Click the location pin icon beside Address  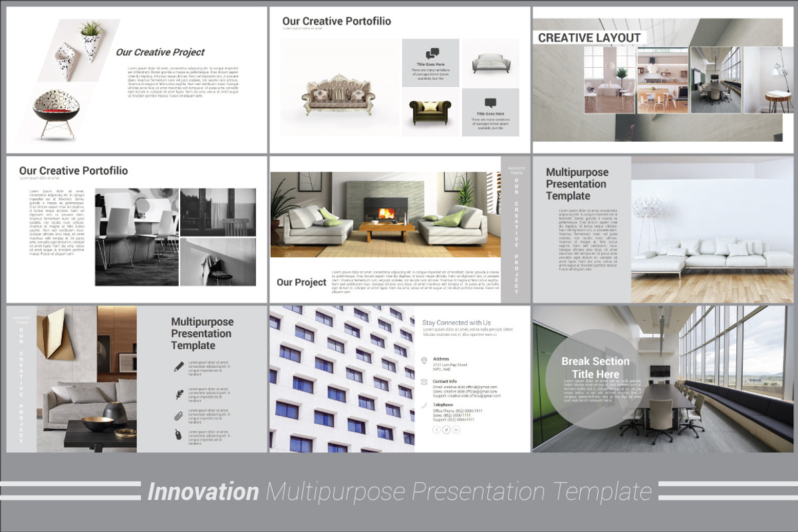point(424,360)
